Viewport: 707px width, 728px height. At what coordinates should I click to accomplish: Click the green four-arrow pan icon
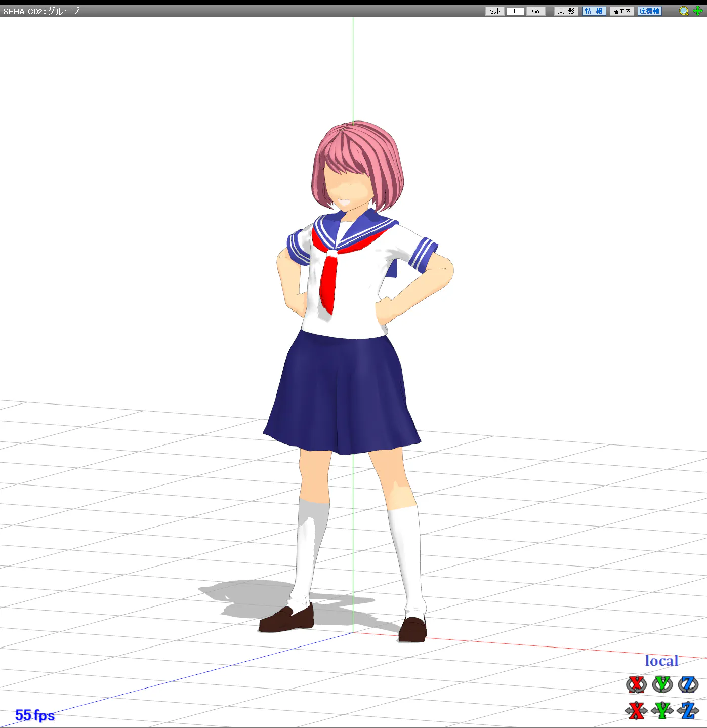[x=697, y=11]
